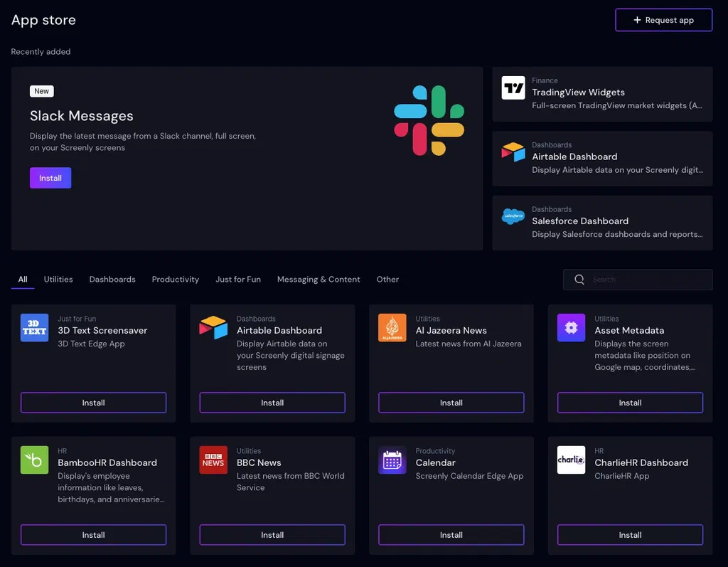
Task: Install the BBC News app
Action: [x=272, y=535]
